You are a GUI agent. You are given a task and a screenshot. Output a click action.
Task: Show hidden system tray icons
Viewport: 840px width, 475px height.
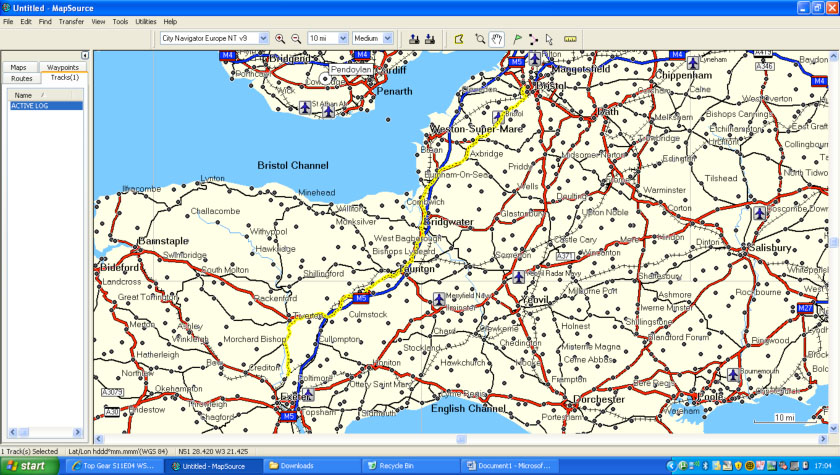[672, 466]
